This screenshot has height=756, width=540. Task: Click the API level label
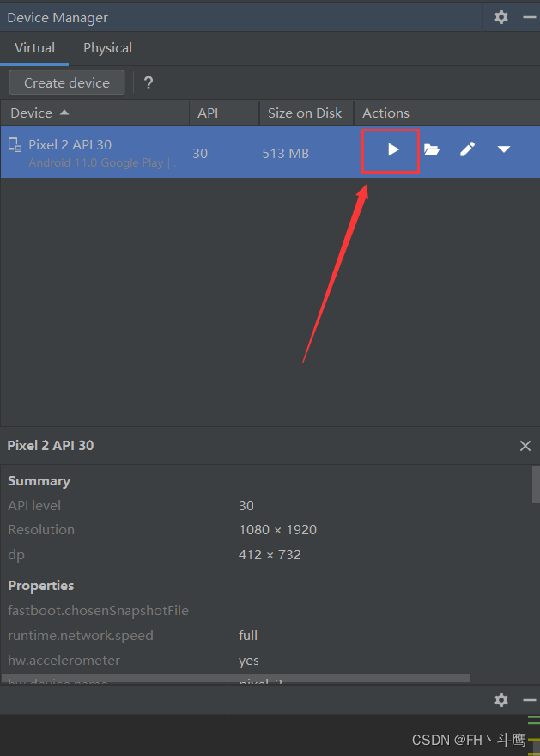[34, 506]
